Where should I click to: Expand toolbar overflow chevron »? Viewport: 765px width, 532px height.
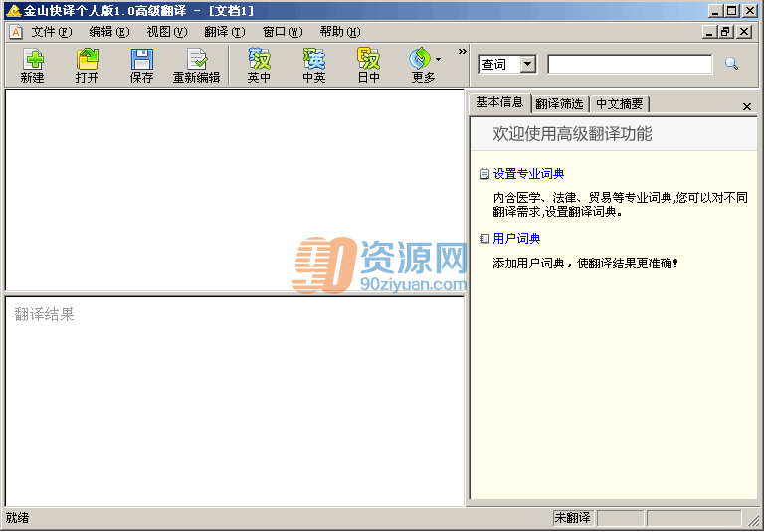coord(462,51)
